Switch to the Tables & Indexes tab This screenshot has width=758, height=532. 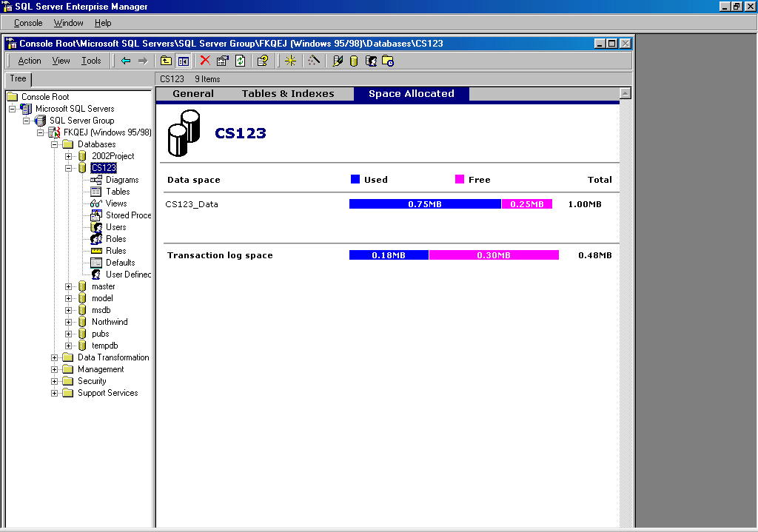tap(288, 94)
